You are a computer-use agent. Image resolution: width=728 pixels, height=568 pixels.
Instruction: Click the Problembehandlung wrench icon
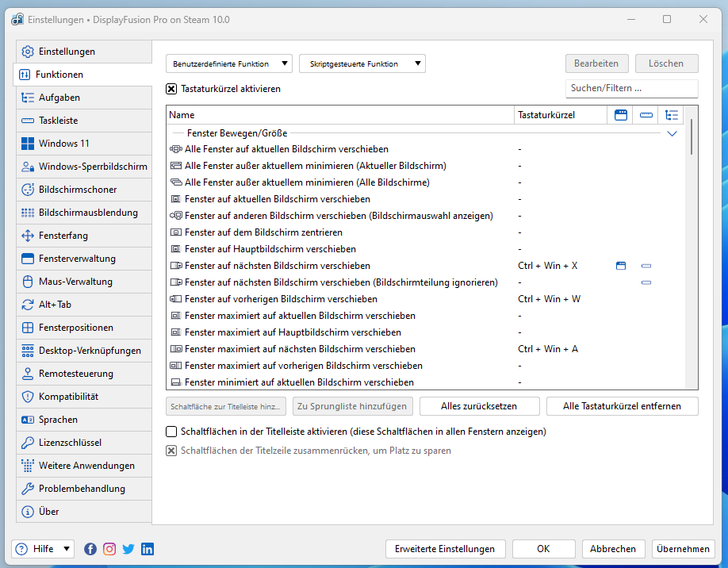pyautogui.click(x=28, y=489)
